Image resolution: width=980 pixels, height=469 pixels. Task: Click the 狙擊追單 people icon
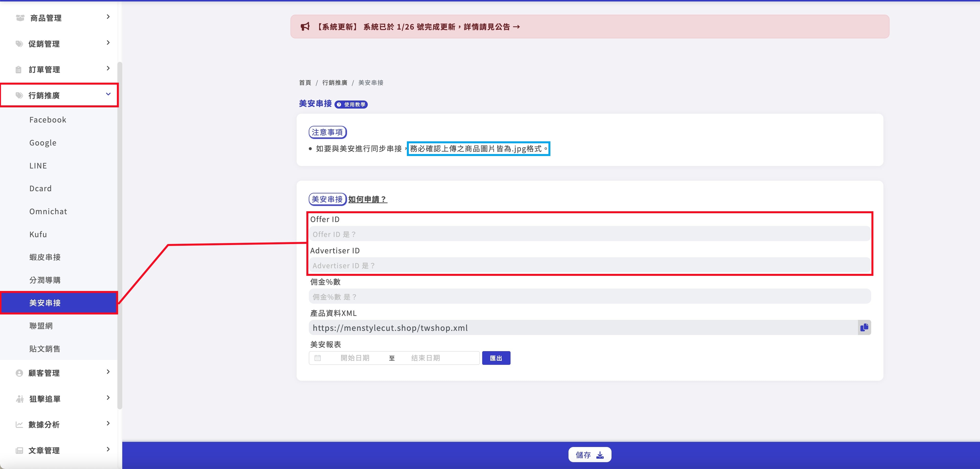[x=20, y=399]
